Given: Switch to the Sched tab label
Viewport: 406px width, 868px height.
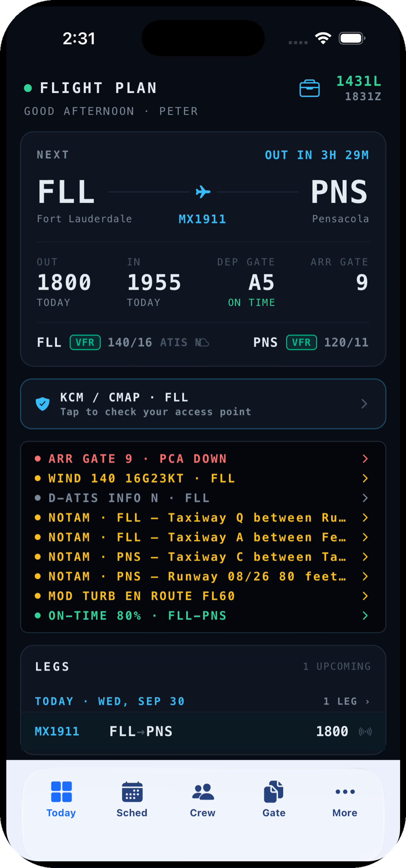Looking at the screenshot, I should [132, 813].
